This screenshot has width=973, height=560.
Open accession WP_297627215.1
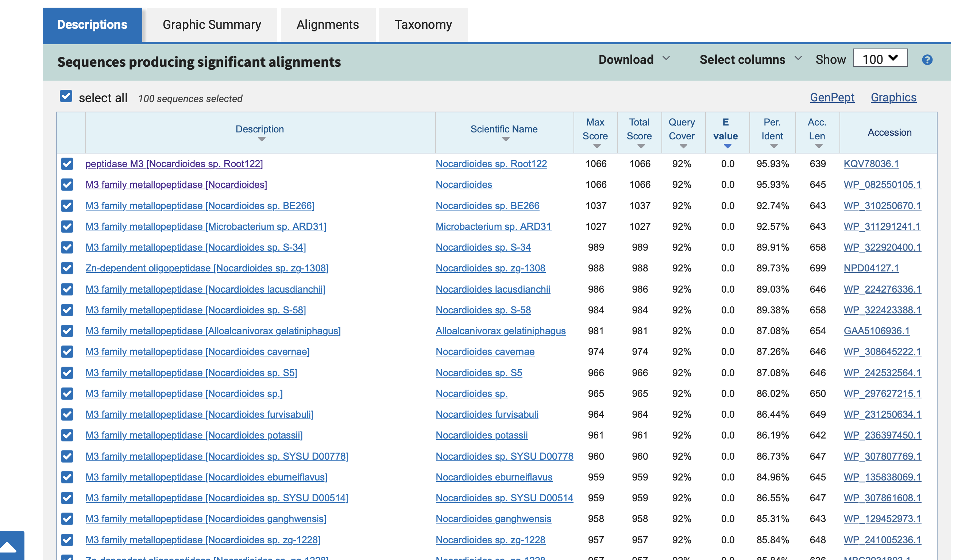pyautogui.click(x=882, y=394)
